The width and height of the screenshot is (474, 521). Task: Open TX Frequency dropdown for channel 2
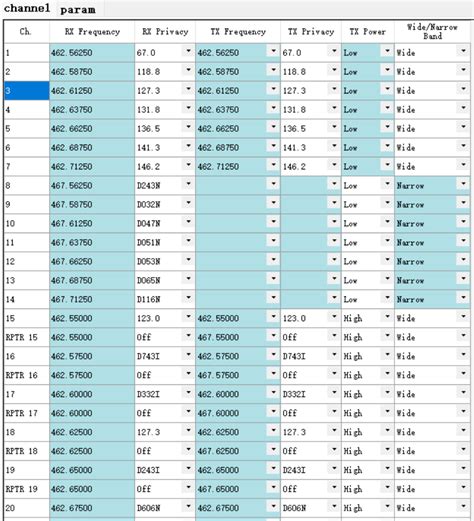[273, 70]
